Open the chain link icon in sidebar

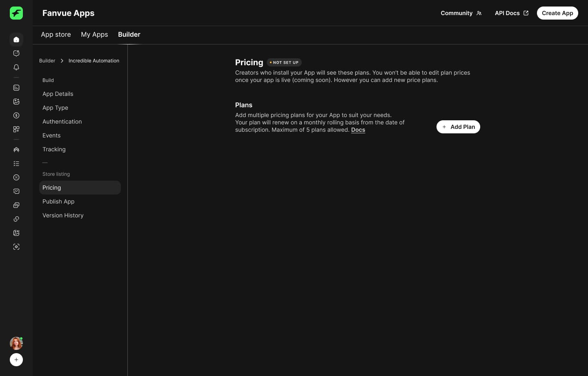(16, 219)
